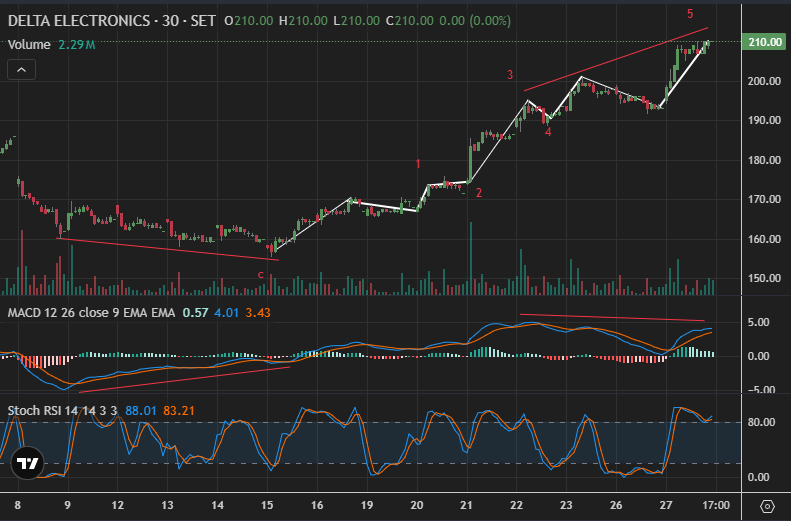Click the Stoch RSI 14 14 3 3 label
This screenshot has height=526, width=796.
pyautogui.click(x=62, y=413)
